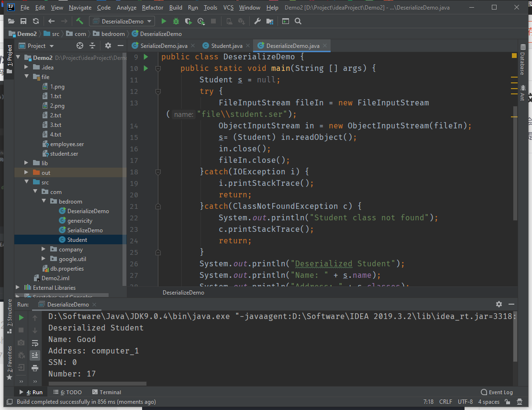Open the Run panel gear settings
Viewport: 532px width, 410px height.
(499, 304)
